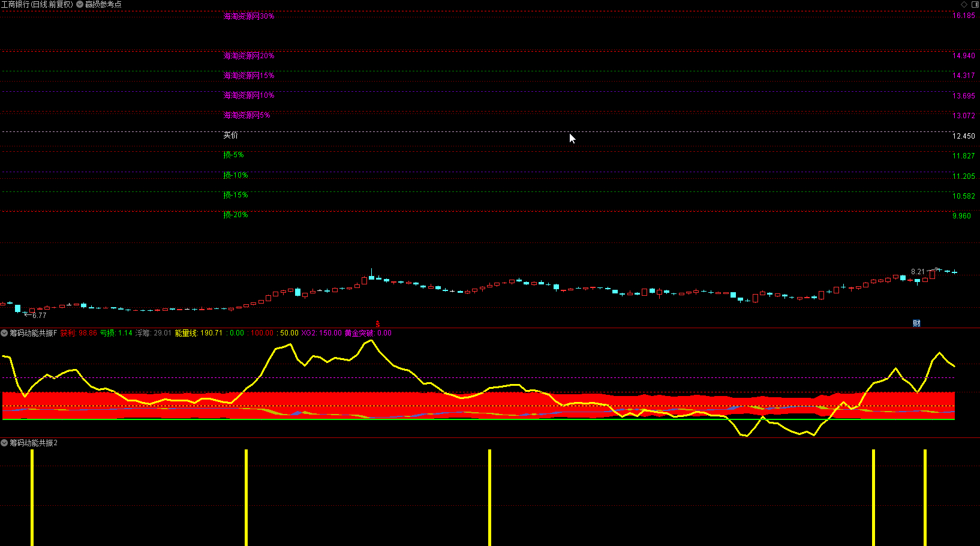980x546 pixels.
Task: Open the 赢损参考点 indicator dropdown arrow
Action: (x=80, y=4)
